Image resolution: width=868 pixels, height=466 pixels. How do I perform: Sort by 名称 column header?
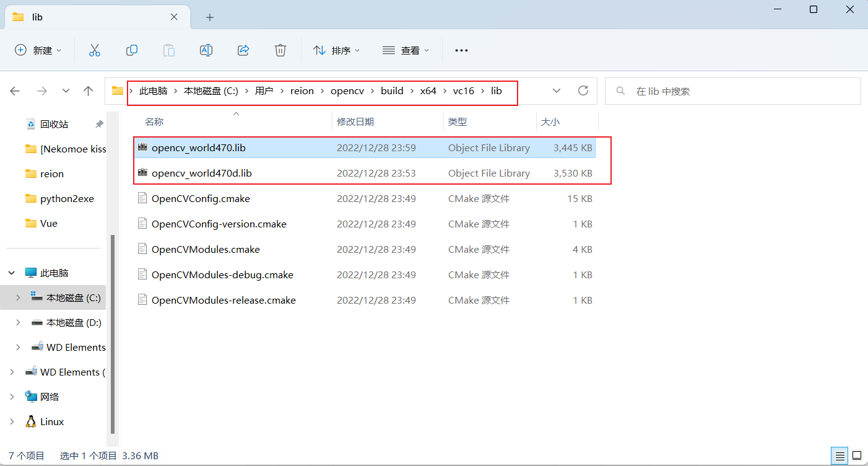point(154,122)
